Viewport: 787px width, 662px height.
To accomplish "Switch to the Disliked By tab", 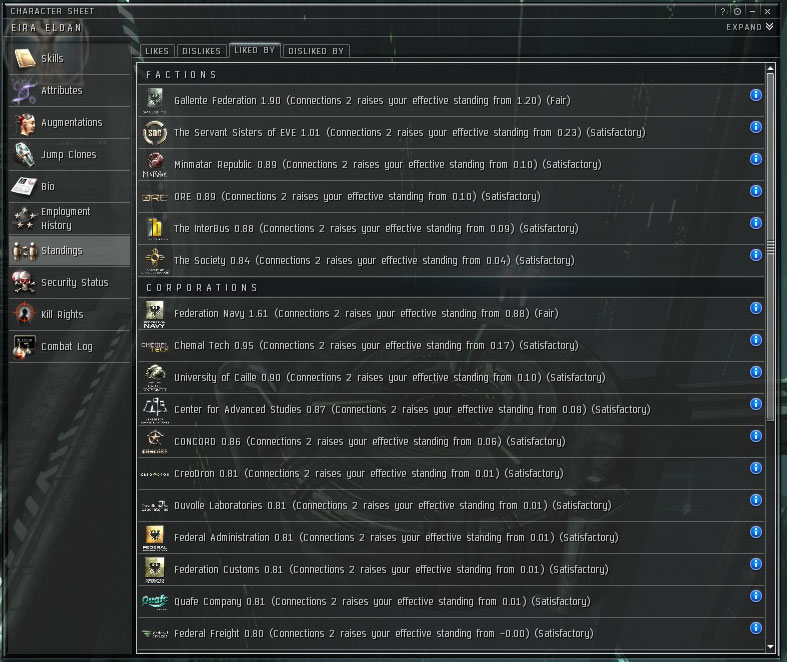I will click(x=316, y=51).
